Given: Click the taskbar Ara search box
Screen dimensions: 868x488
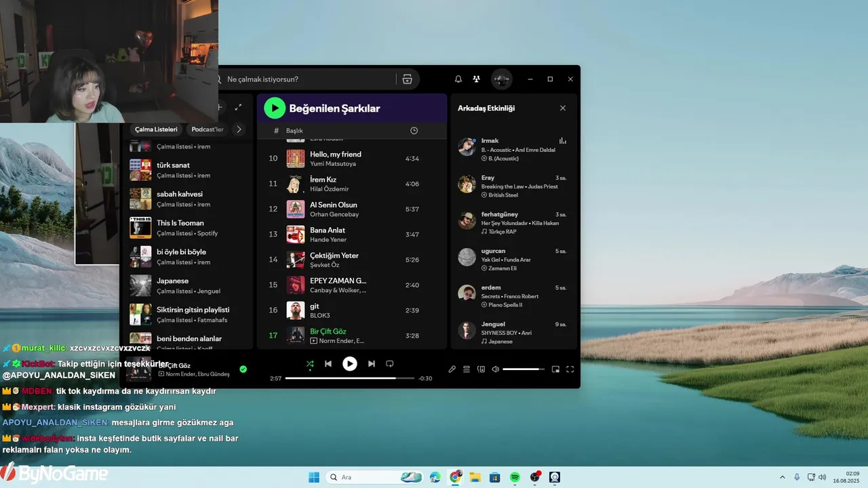Looking at the screenshot, I should [x=375, y=477].
